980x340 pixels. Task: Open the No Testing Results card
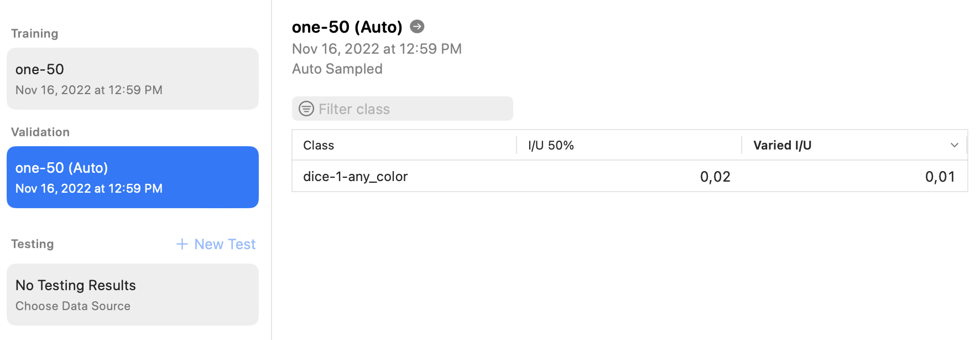coord(133,295)
